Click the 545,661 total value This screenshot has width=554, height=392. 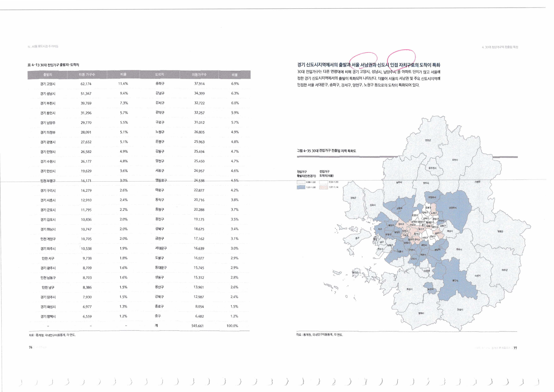point(197,326)
